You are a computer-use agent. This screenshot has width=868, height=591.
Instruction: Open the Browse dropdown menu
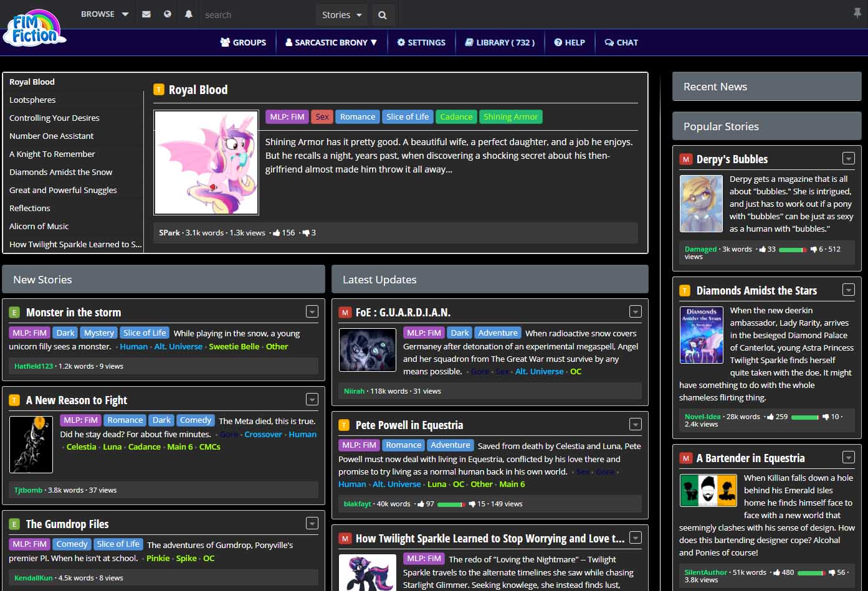(104, 14)
